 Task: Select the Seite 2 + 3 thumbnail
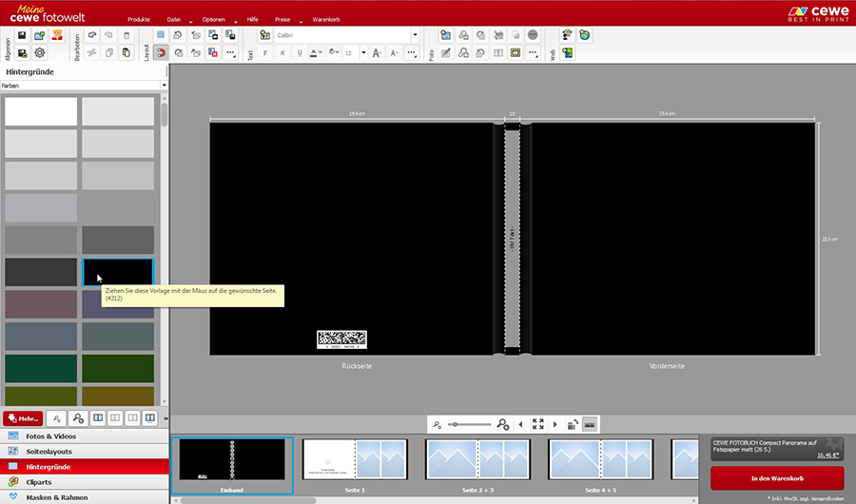(477, 464)
